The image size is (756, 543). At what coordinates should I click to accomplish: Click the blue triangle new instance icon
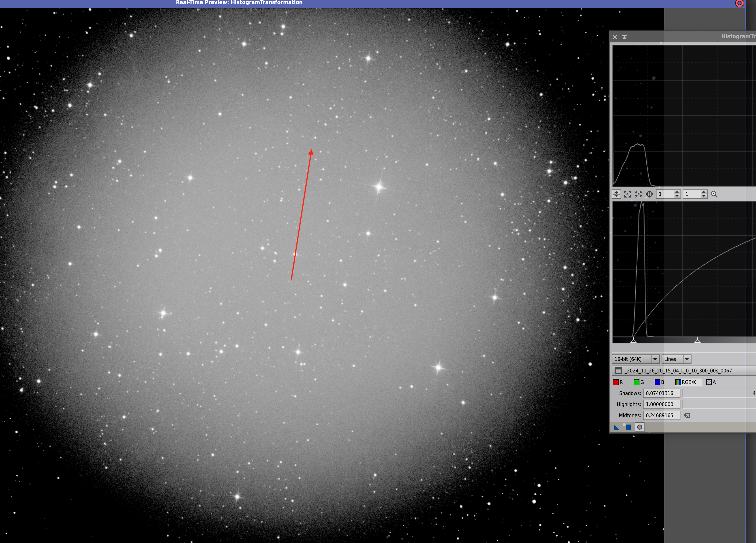pos(616,427)
